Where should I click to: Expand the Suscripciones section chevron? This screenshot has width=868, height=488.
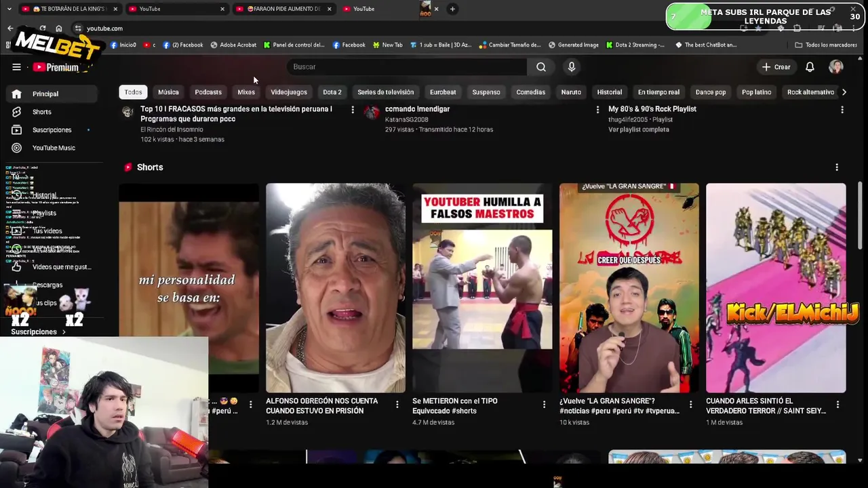[x=64, y=332]
